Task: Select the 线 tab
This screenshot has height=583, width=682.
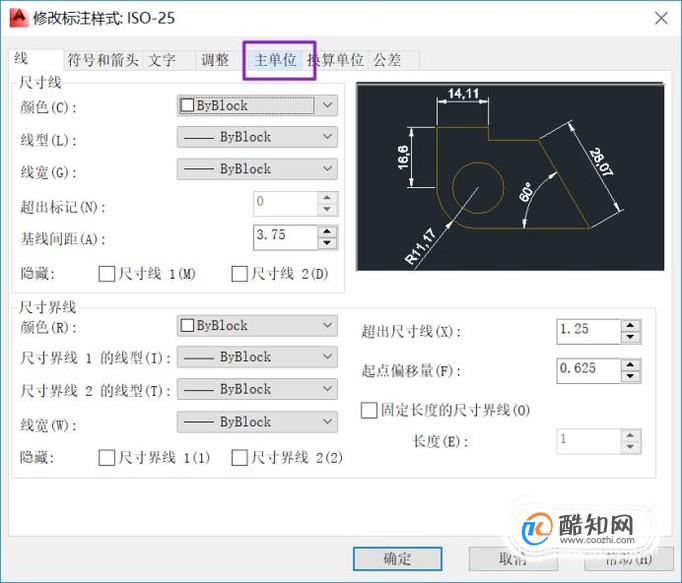Action: pyautogui.click(x=36, y=59)
